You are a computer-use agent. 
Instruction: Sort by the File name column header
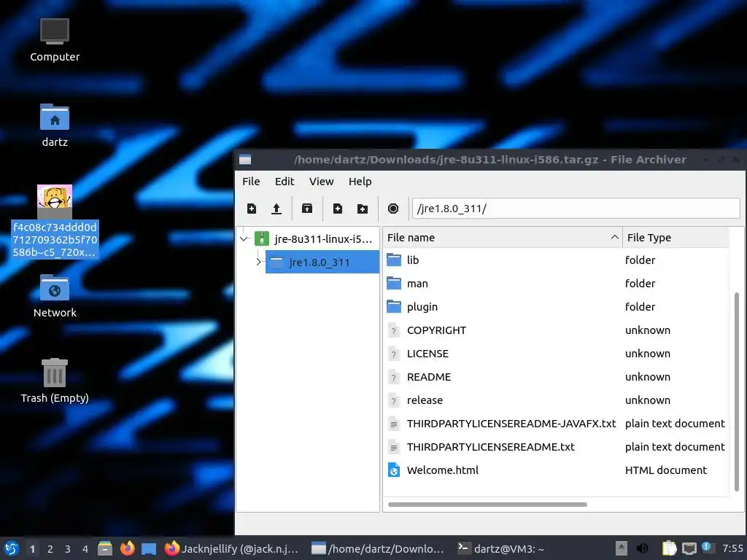[x=503, y=238]
